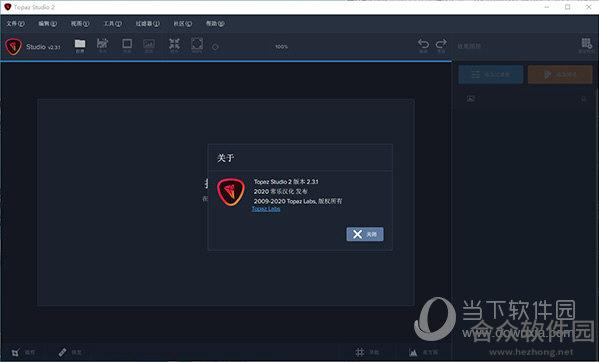Click the Redo arrow icon

(x=441, y=45)
